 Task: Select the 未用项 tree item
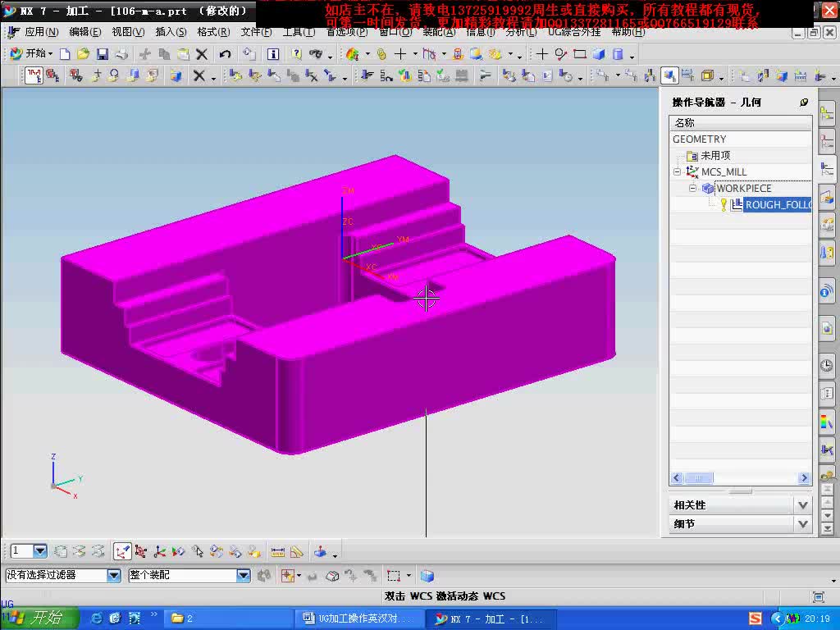(x=715, y=155)
